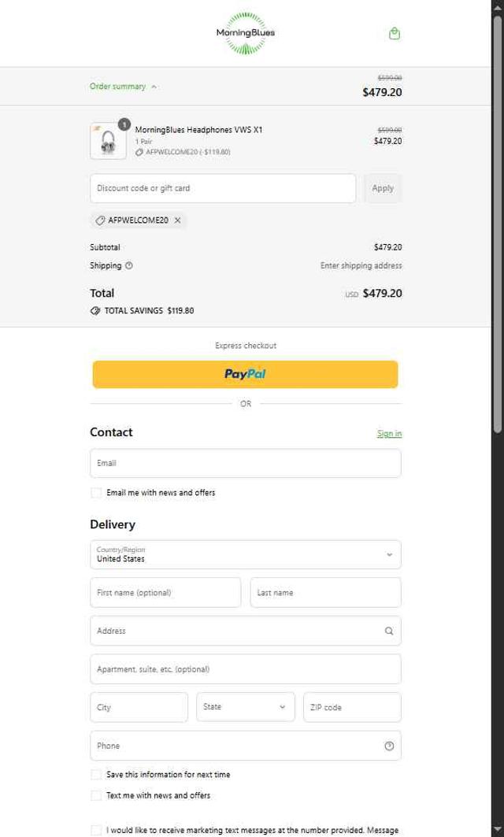Open the shopping bag cart icon

395,33
